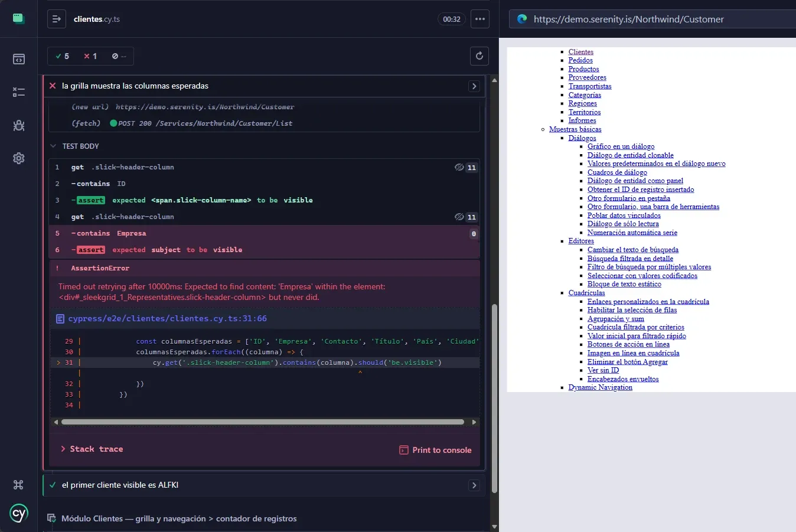Open the Editores menu link
This screenshot has height=532, width=796.
tap(581, 241)
